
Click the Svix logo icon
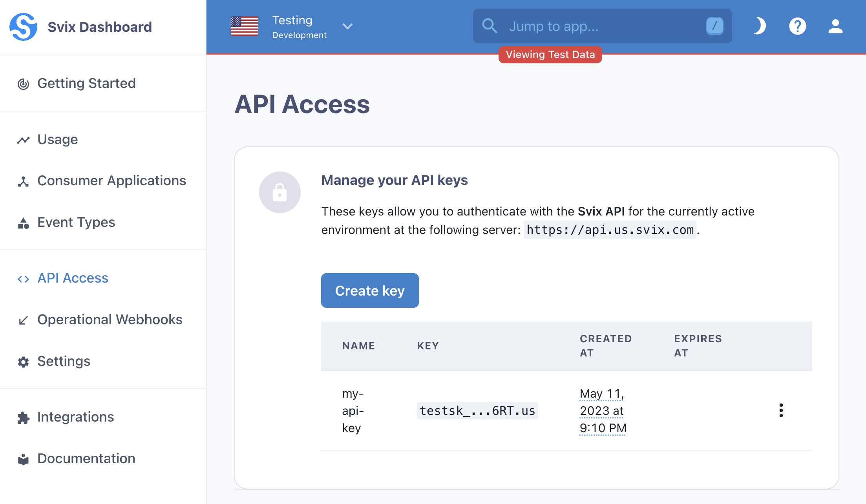click(x=23, y=27)
